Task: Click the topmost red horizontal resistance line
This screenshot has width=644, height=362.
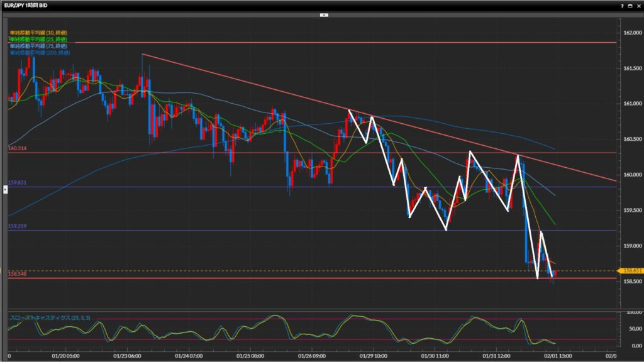Action: [314, 43]
